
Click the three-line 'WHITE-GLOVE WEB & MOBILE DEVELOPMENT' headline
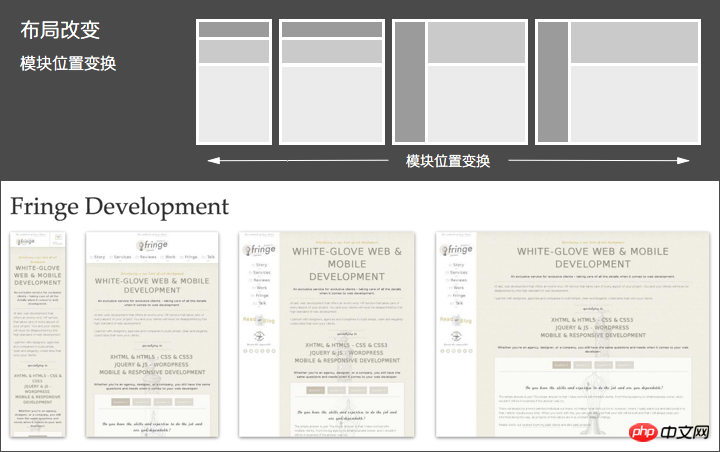point(347,264)
